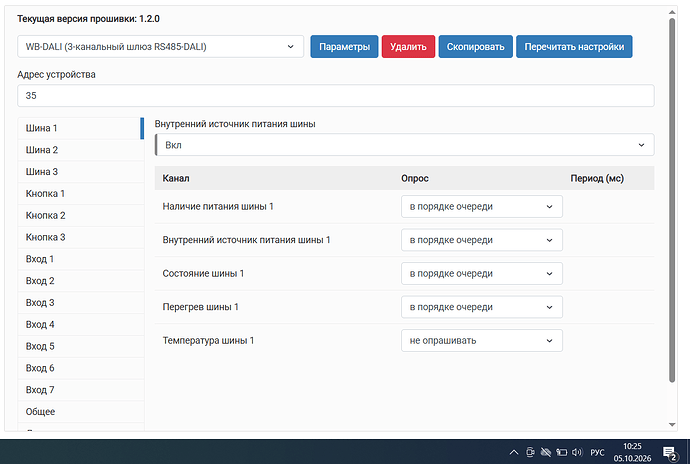Open the volume speaker tray icon

(577, 452)
